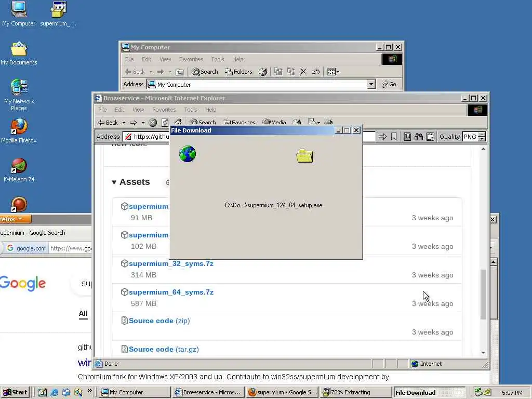Click Undo icon in My Computer toolbar

(315, 72)
